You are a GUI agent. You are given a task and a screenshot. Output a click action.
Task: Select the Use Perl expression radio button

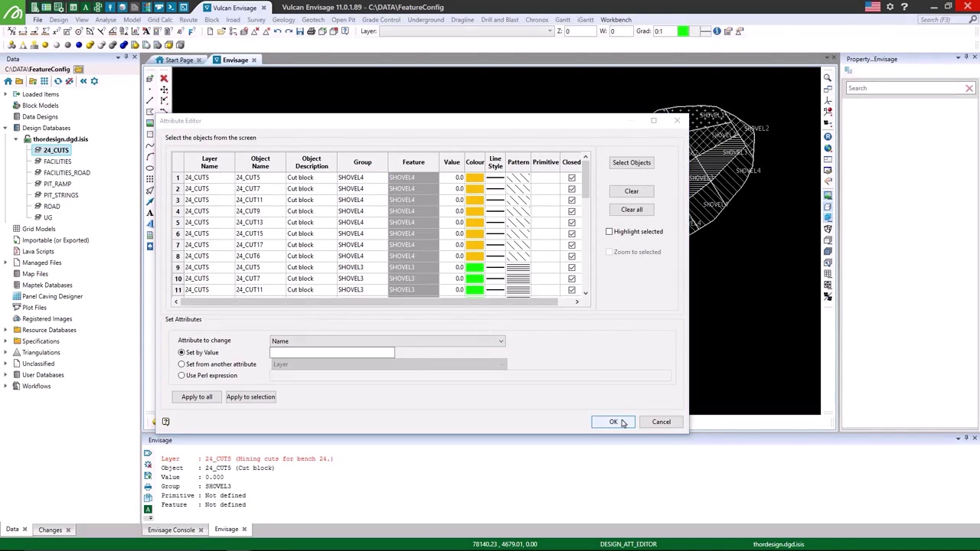(x=181, y=375)
